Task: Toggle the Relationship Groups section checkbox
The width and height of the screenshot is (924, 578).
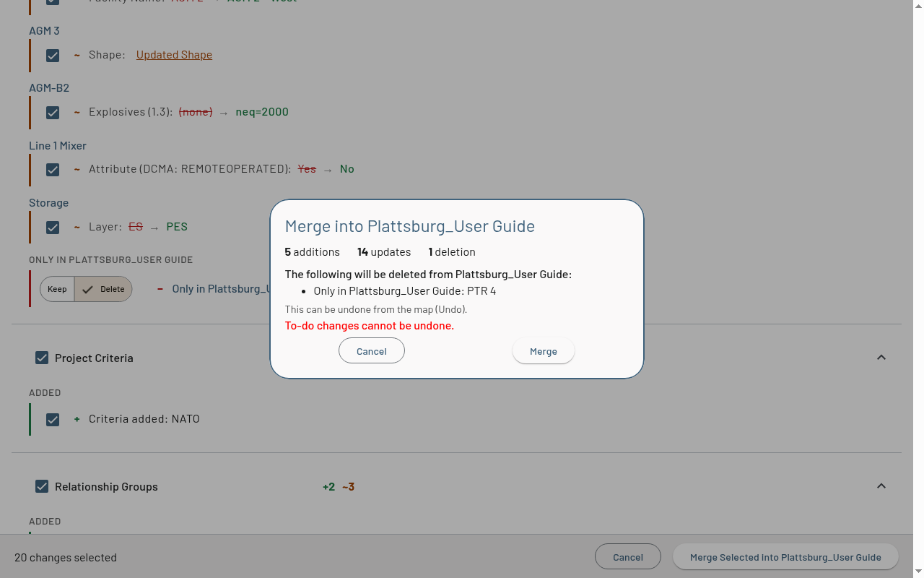Action: [x=42, y=486]
